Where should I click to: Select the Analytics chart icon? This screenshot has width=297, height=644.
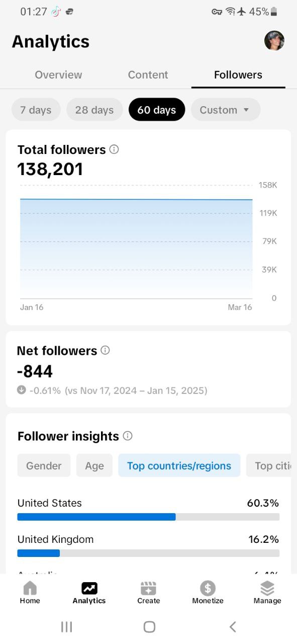tap(89, 588)
